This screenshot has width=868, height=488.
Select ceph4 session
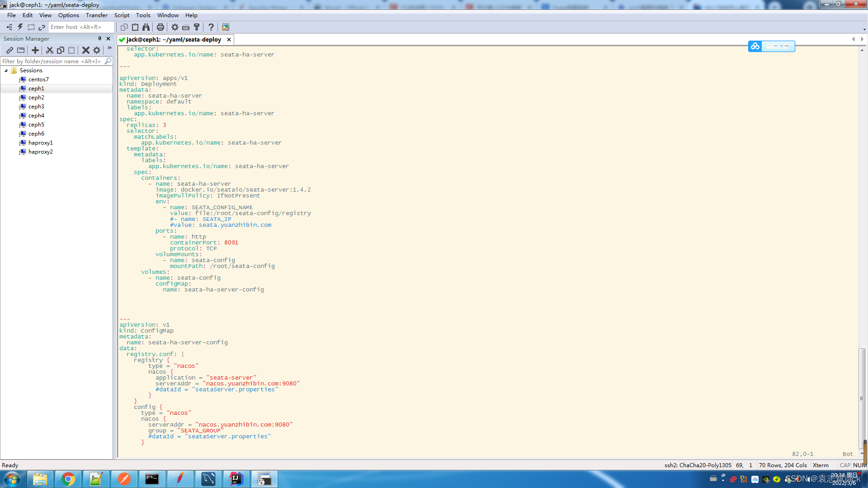36,116
